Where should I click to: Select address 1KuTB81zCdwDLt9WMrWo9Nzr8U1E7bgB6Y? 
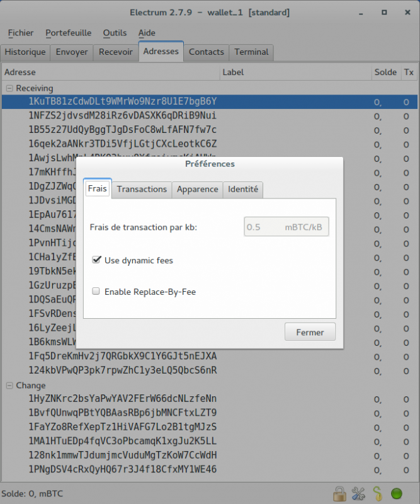tap(210, 101)
